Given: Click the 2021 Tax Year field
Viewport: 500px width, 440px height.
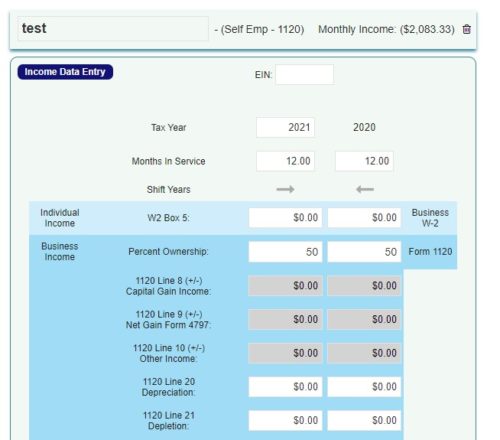Looking at the screenshot, I should [285, 127].
